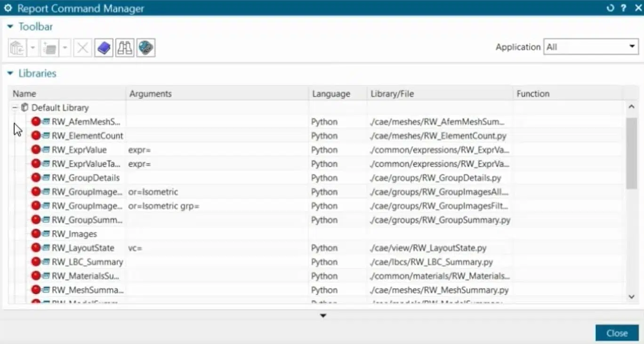The width and height of the screenshot is (644, 344).
Task: Click the Library/File column header
Action: [440, 94]
